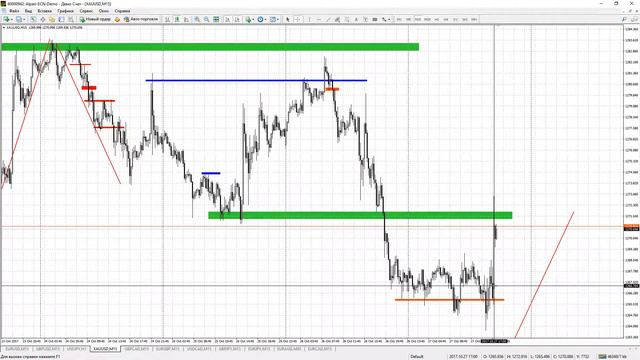The image size is (640, 360).
Task: Open the Templates dropdown
Action: 274,19
